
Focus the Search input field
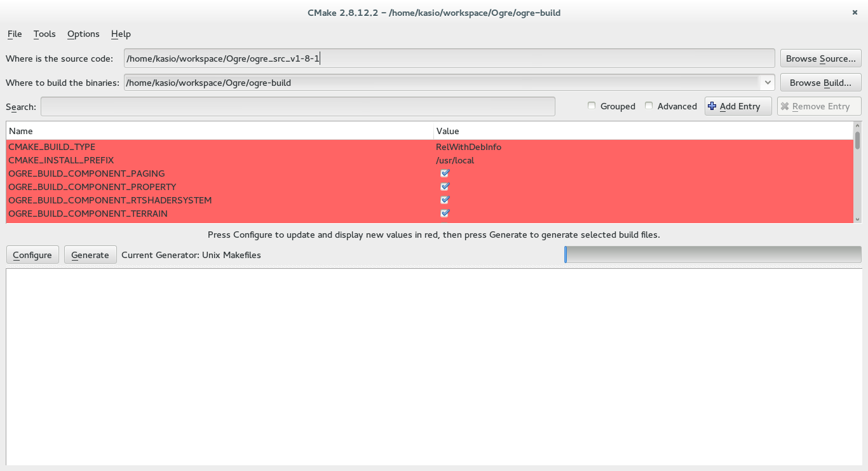click(x=297, y=107)
